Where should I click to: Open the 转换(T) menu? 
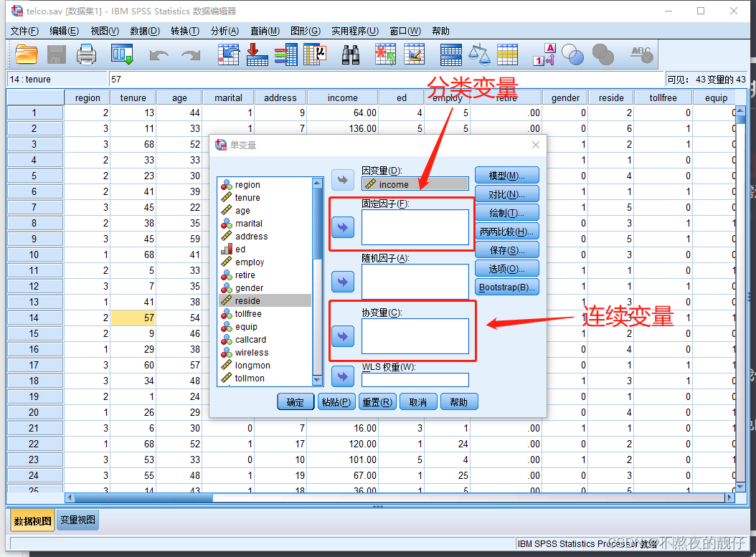(x=185, y=31)
